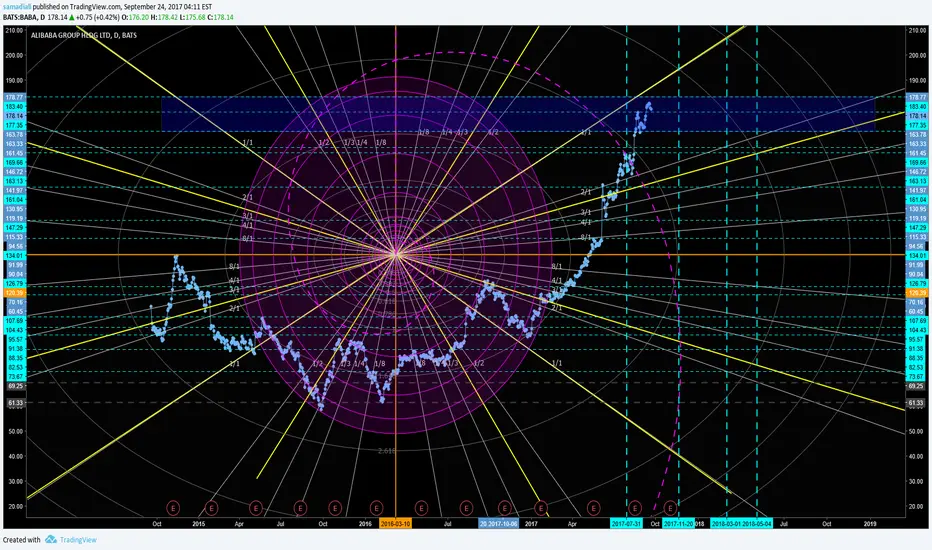Click the cyan 2018-03-01 date label
Viewport: 932px width, 550px height.
tap(726, 524)
